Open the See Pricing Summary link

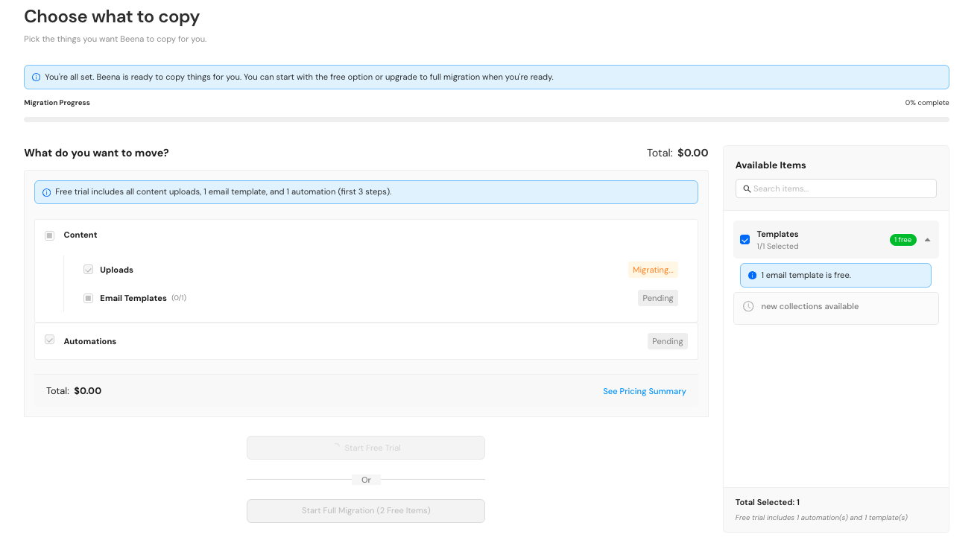tap(644, 390)
